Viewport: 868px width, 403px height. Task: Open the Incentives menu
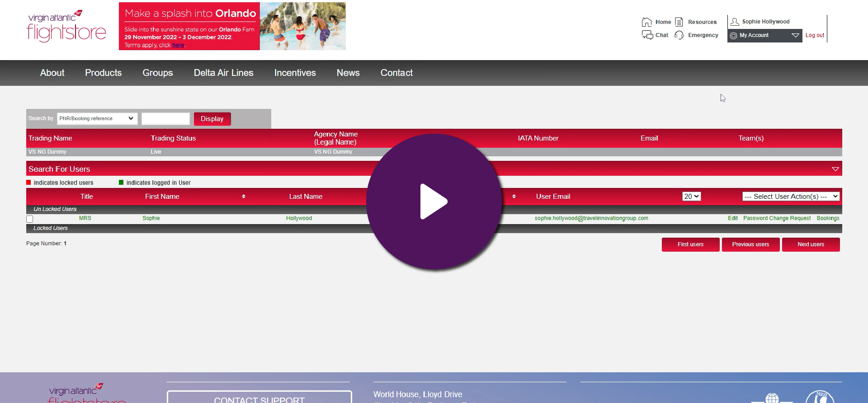click(295, 73)
